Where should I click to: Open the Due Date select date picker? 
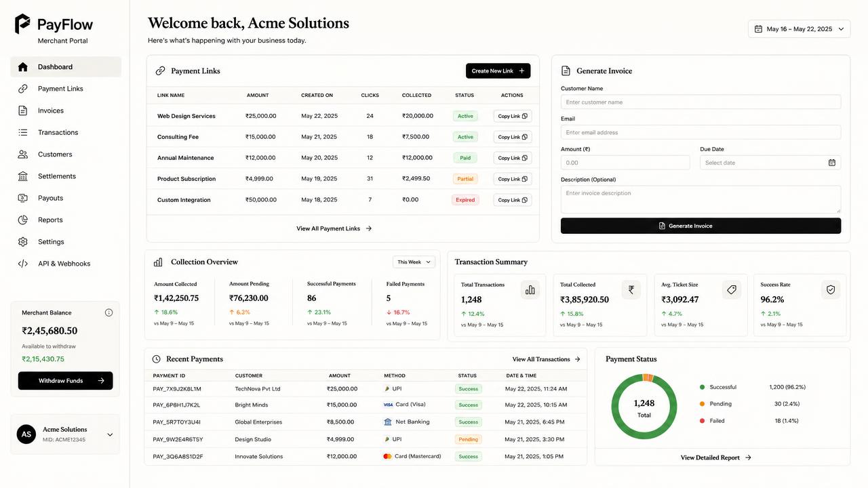(x=770, y=163)
